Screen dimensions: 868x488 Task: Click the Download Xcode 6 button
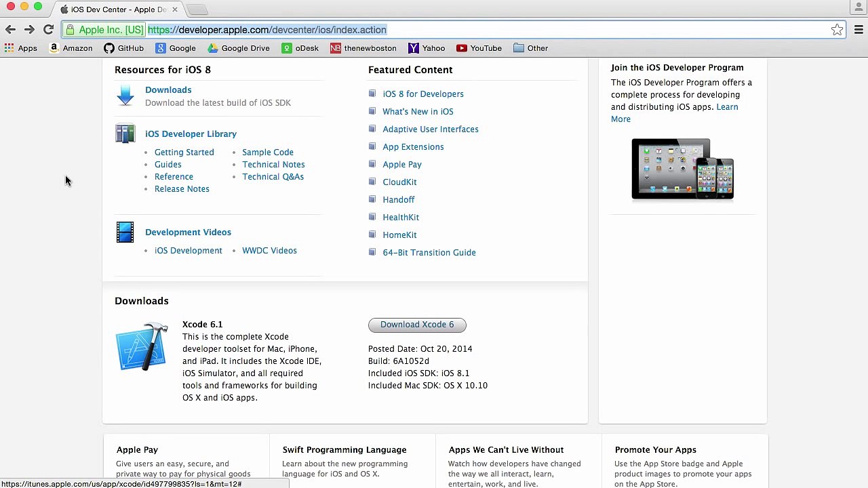(417, 325)
